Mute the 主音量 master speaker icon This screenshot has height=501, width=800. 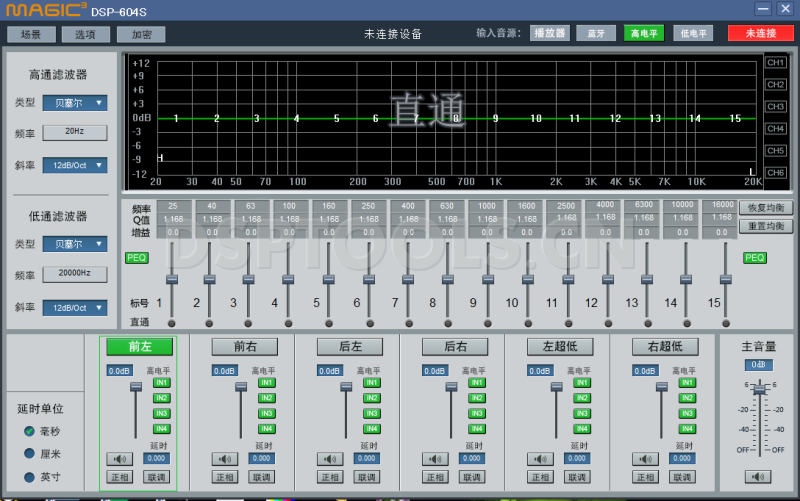758,477
